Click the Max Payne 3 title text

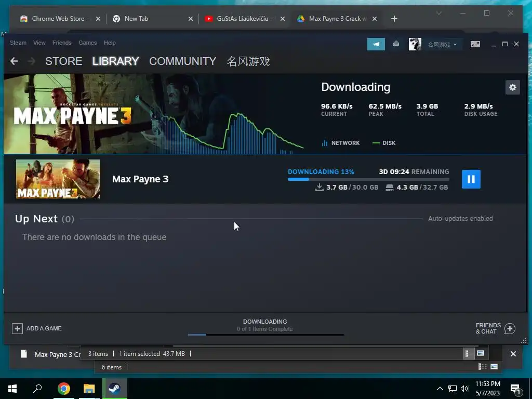tap(140, 179)
